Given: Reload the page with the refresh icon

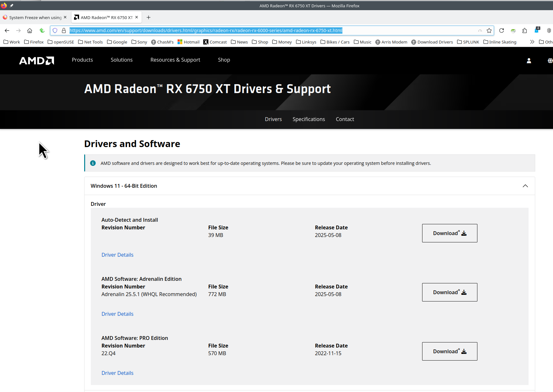Looking at the screenshot, I should (502, 30).
